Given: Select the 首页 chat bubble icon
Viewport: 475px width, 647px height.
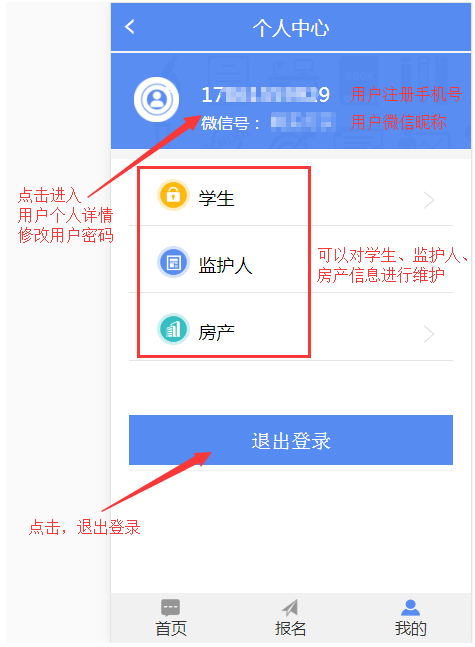Looking at the screenshot, I should [170, 608].
